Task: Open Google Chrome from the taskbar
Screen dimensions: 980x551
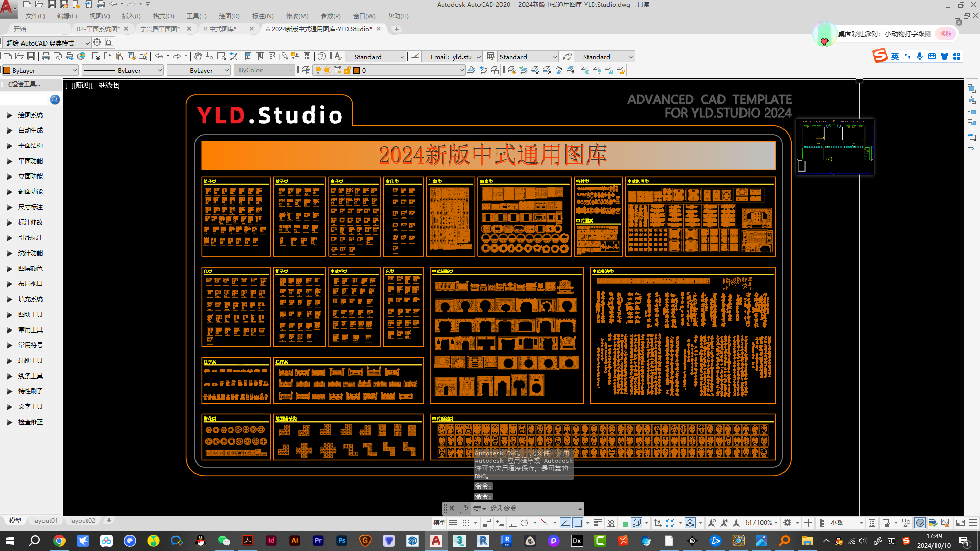Action: [x=59, y=541]
